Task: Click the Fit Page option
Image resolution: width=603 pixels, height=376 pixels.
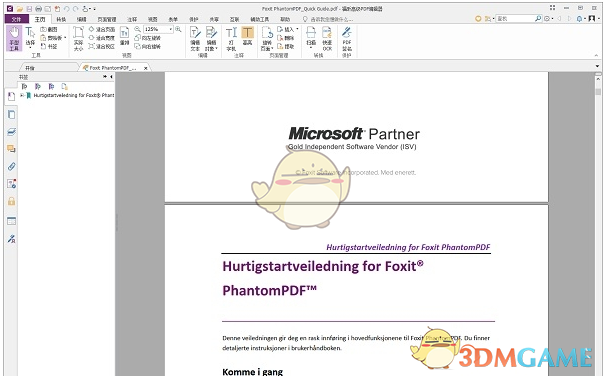Action: click(x=102, y=29)
